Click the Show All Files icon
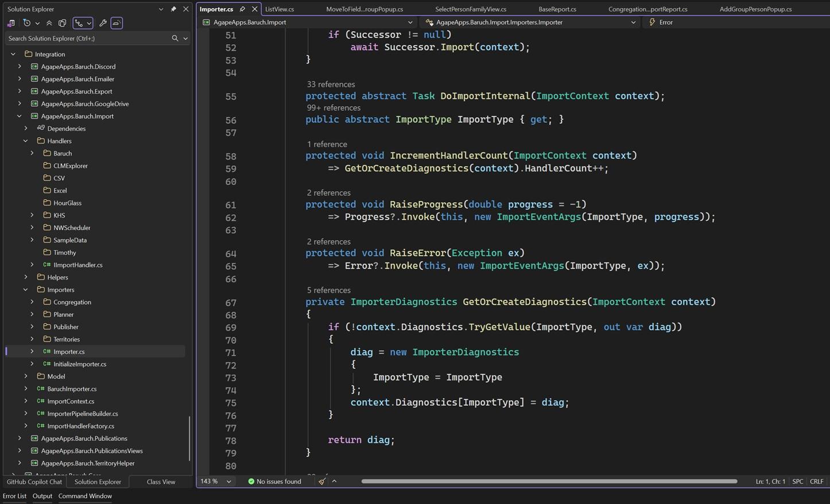This screenshot has width=830, height=504. (x=62, y=23)
